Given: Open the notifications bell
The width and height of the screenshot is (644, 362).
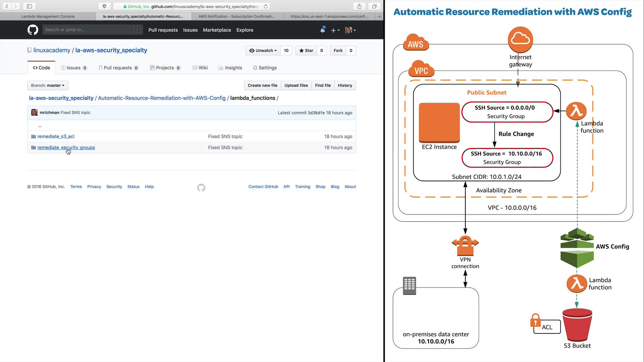Looking at the screenshot, I should (322, 30).
